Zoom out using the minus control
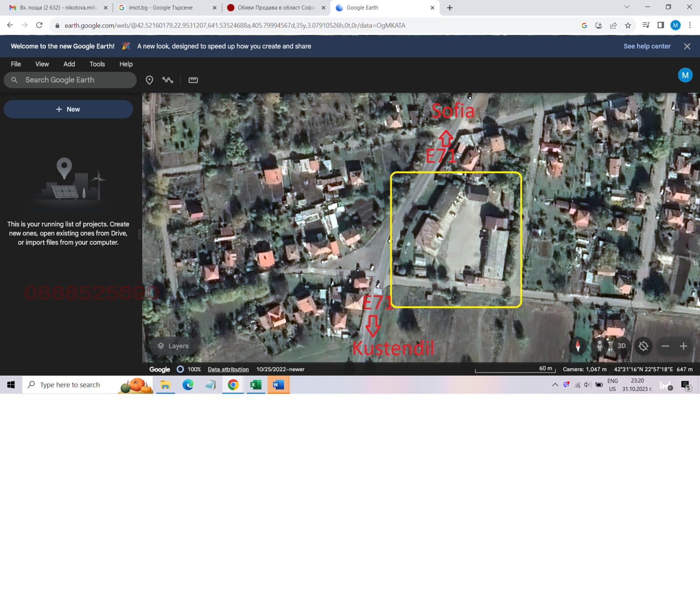Screen dimensions: 700x598 665,346
